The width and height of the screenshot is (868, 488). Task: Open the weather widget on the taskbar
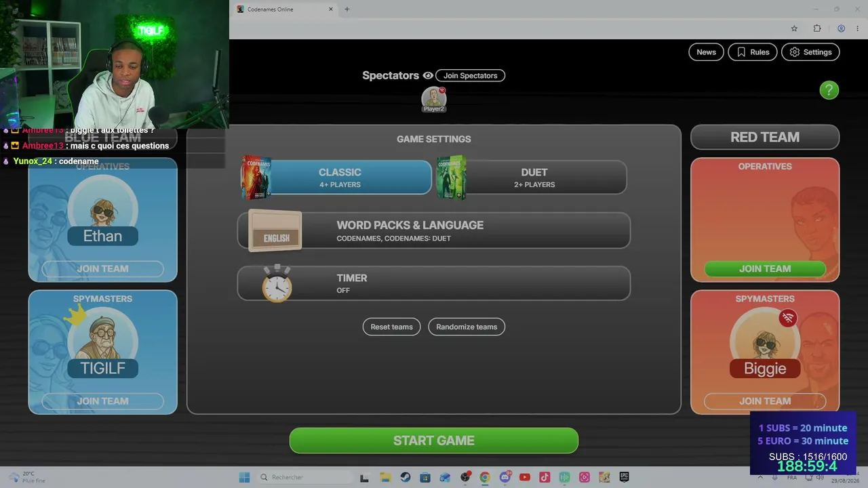click(27, 477)
